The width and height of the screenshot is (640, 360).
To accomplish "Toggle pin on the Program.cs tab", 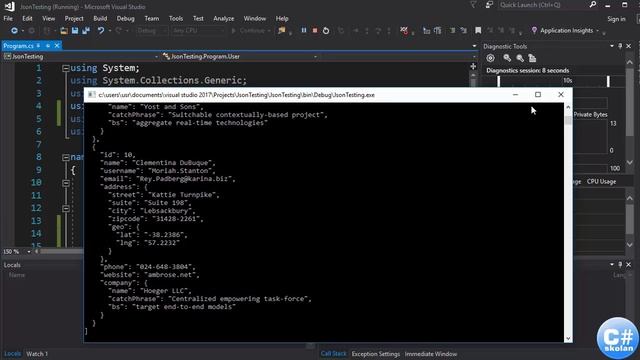I will (48, 46).
